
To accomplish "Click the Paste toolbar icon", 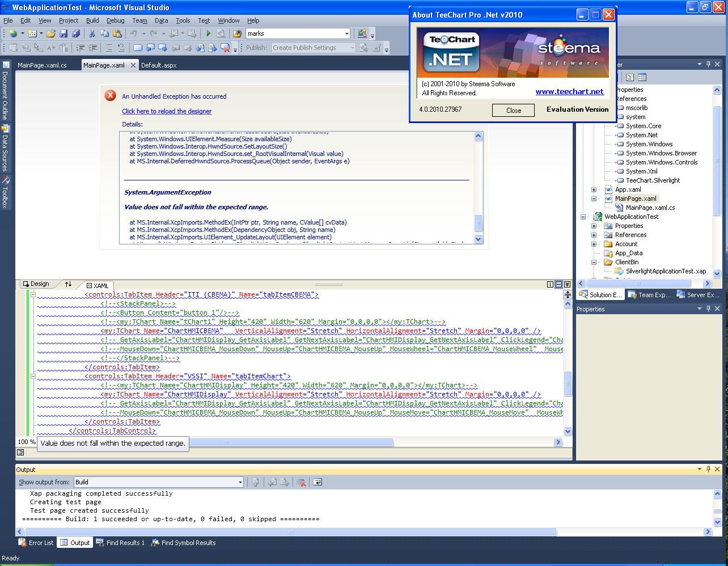I will click(117, 33).
